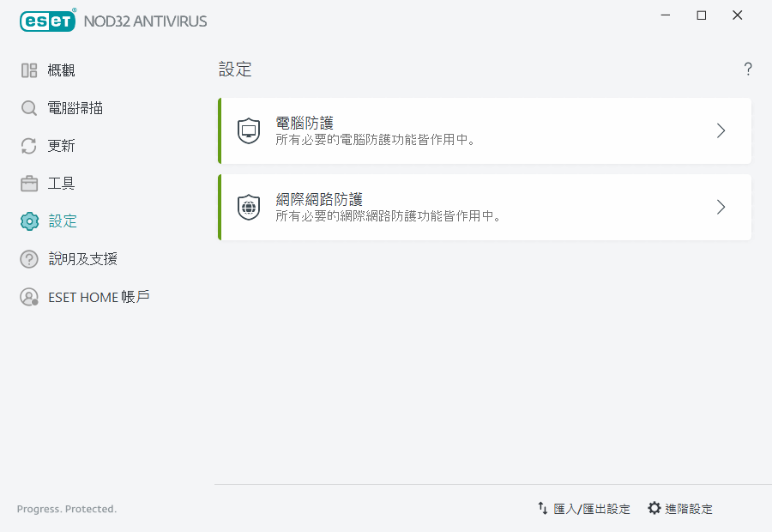Click the ESET HOME account user icon
Screen dimensions: 772x532
29,297
